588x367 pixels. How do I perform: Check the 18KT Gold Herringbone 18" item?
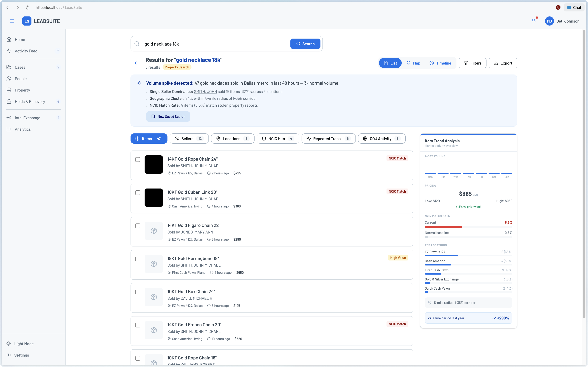(x=138, y=259)
